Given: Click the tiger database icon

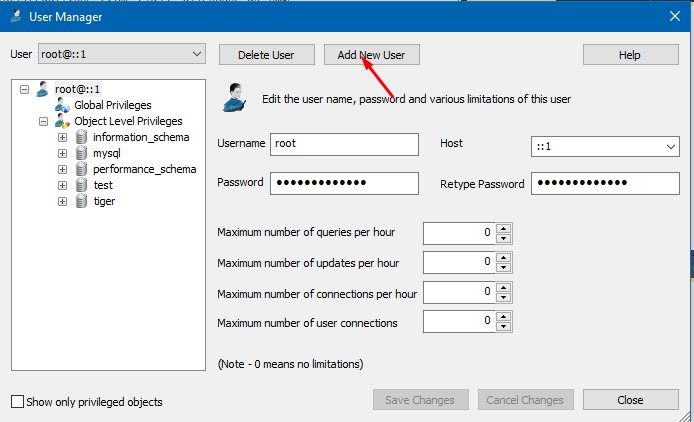Looking at the screenshot, I should (x=81, y=201).
